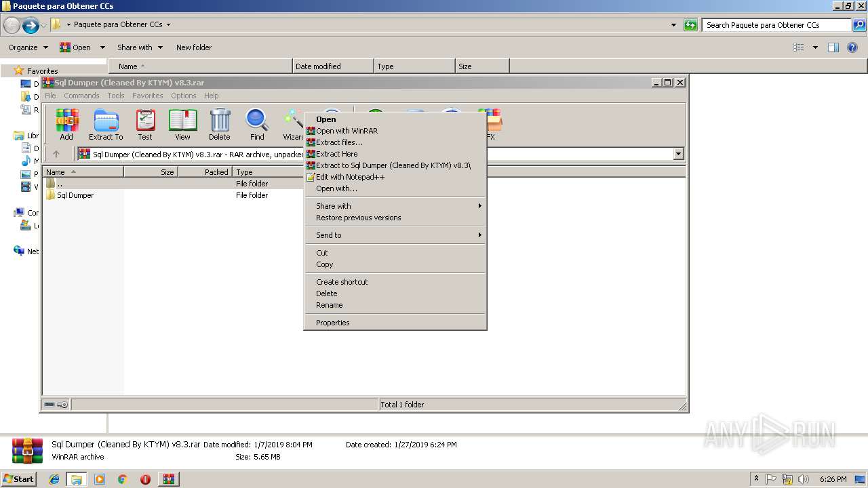Image resolution: width=868 pixels, height=488 pixels.
Task: Click the Test archive icon
Action: (145, 125)
